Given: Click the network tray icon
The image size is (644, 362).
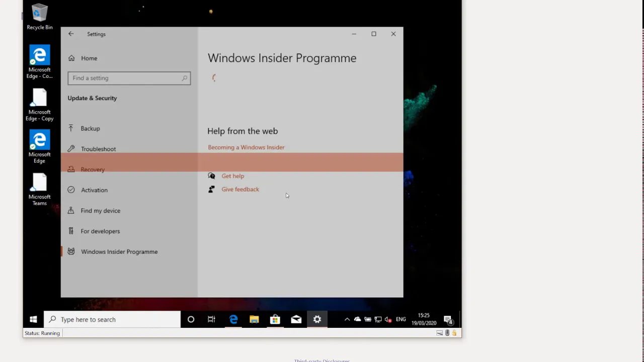Looking at the screenshot, I should click(378, 319).
